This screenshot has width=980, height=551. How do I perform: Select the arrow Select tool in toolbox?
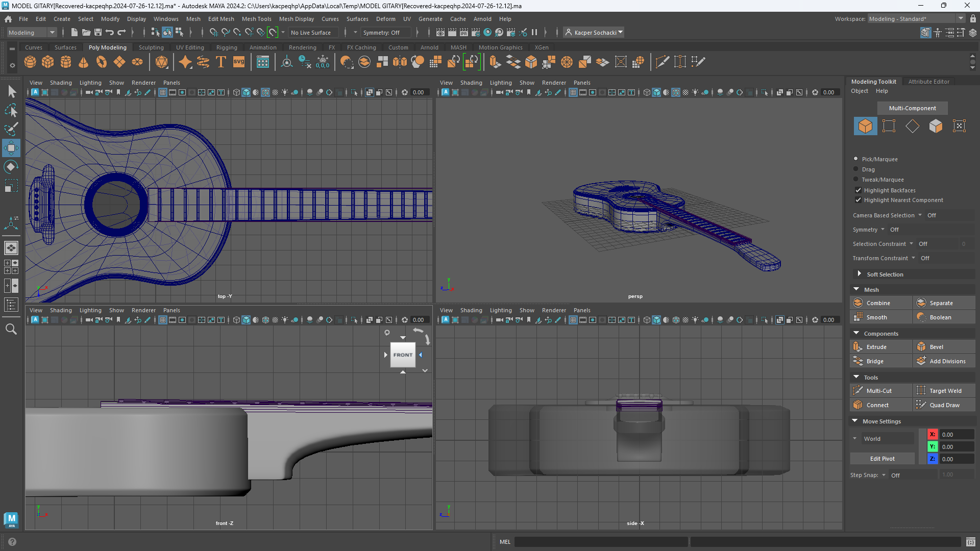11,92
